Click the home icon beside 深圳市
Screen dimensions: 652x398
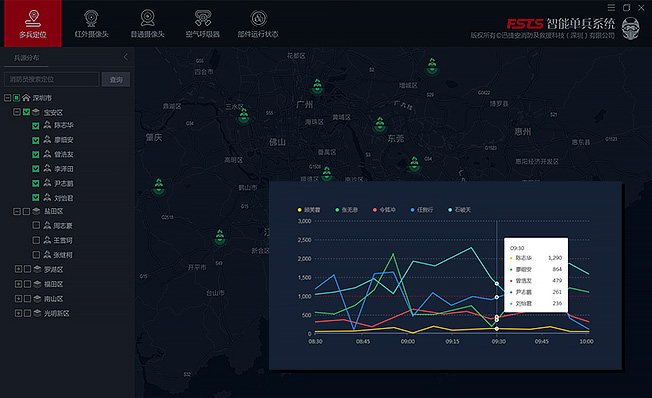coord(26,98)
